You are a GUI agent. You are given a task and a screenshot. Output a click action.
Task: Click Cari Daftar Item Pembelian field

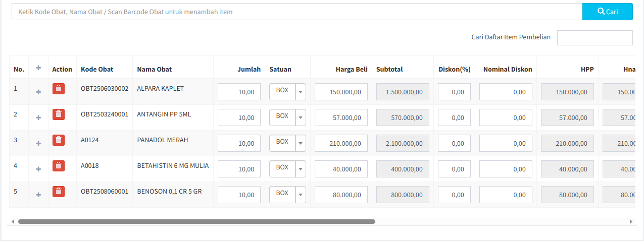click(595, 38)
